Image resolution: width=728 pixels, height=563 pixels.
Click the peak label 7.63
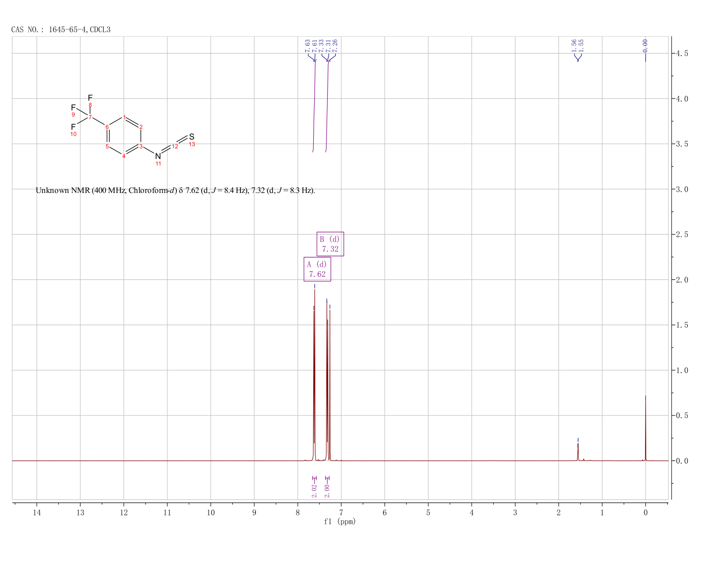(x=308, y=45)
